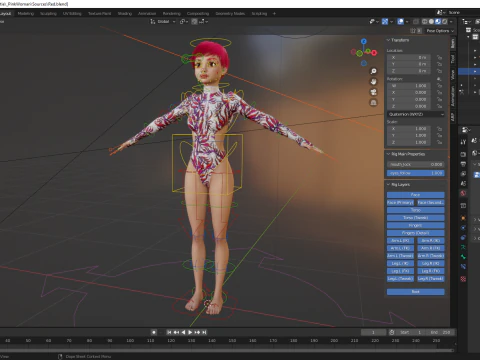The width and height of the screenshot is (480, 360).
Task: Switch to the Shading workspace tab
Action: [125, 14]
